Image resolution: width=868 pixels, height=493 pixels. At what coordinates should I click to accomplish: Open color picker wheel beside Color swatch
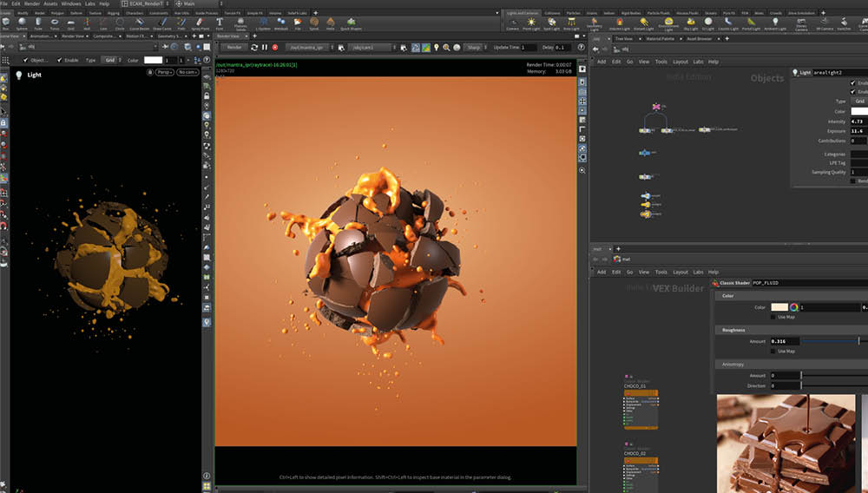[793, 307]
